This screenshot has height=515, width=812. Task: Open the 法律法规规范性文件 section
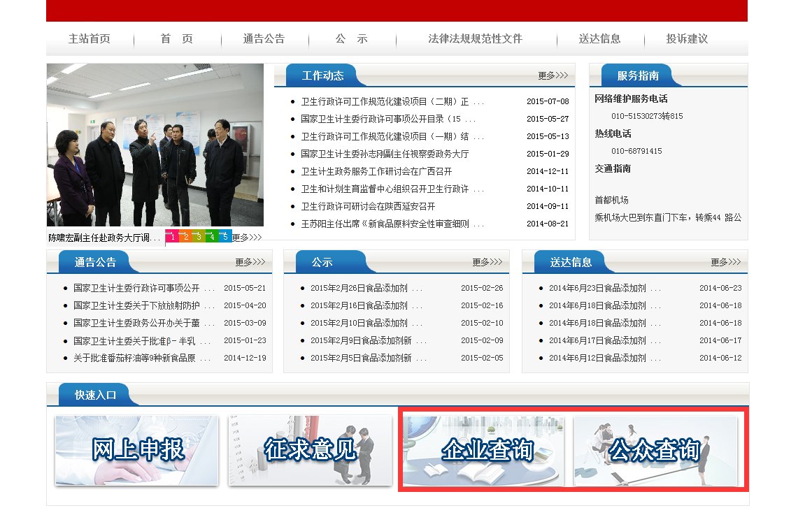click(x=475, y=39)
